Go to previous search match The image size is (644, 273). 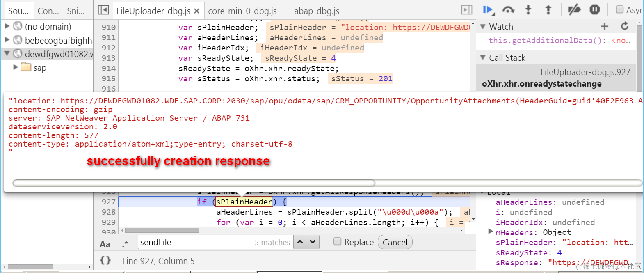(x=300, y=242)
